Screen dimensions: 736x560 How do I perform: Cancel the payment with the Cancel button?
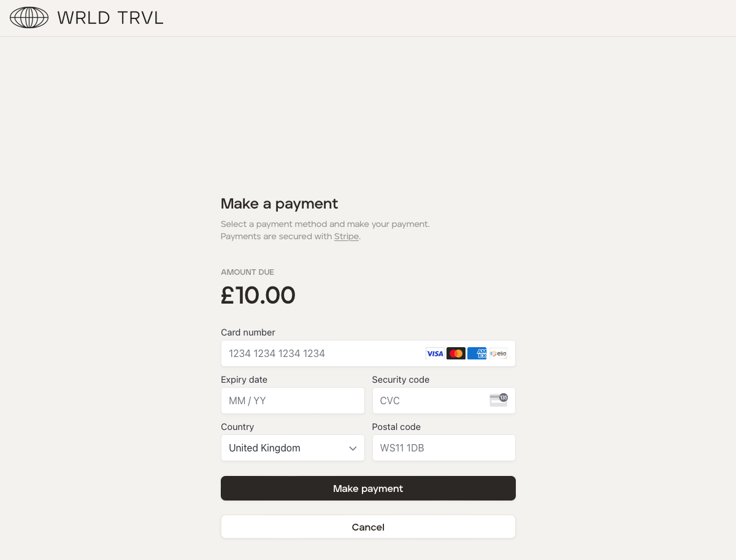[x=368, y=527]
